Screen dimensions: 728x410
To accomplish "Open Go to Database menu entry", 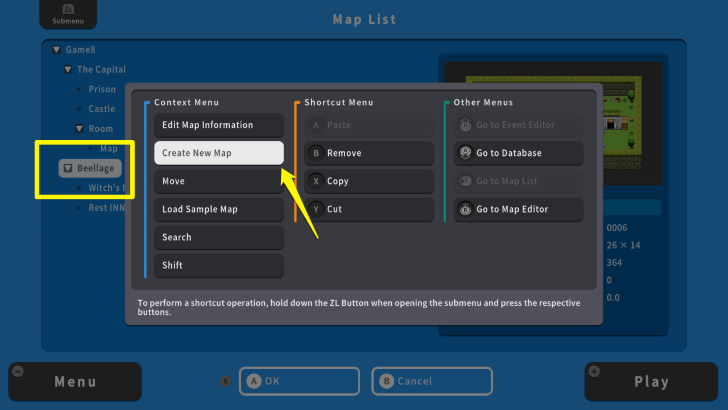I will [519, 153].
